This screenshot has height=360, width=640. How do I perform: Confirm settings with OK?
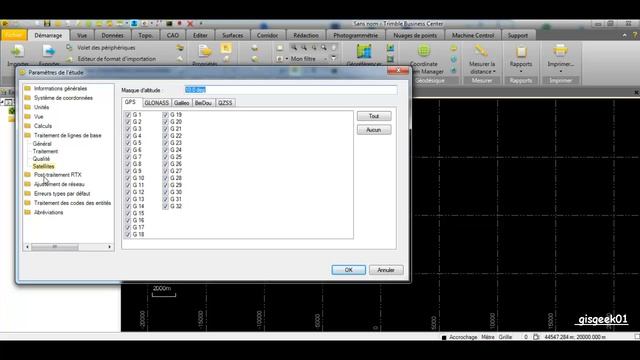(x=349, y=270)
